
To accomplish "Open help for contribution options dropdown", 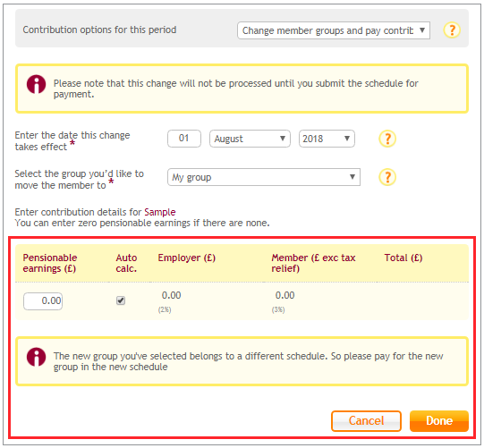I will (x=452, y=30).
